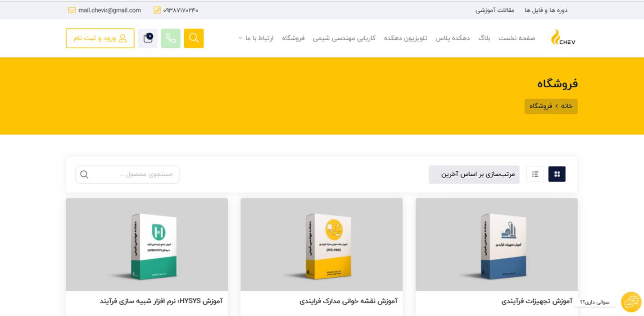The height and width of the screenshot is (316, 644).
Task: Click mail.chevir@gmail.com email link
Action: pyautogui.click(x=109, y=10)
